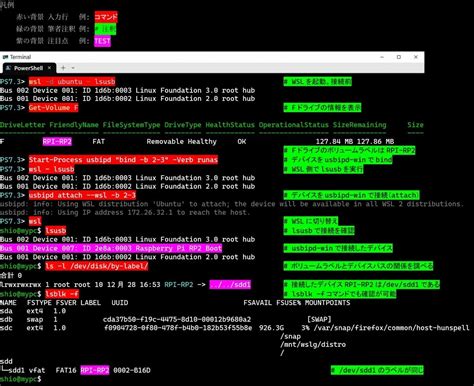Click the highlighted RPI-RP2 label in lsblk output
Image resolution: width=474 pixels, height=386 pixels.
95,370
